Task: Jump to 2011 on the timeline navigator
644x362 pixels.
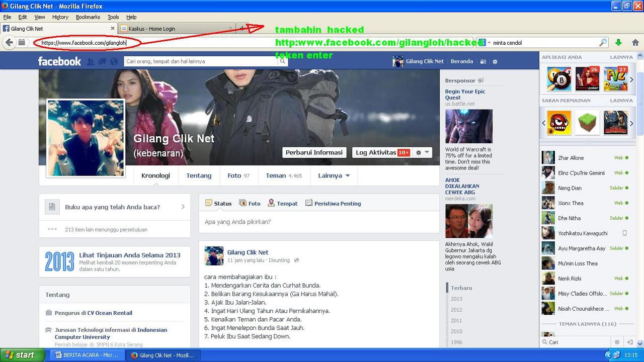Action: [x=456, y=321]
